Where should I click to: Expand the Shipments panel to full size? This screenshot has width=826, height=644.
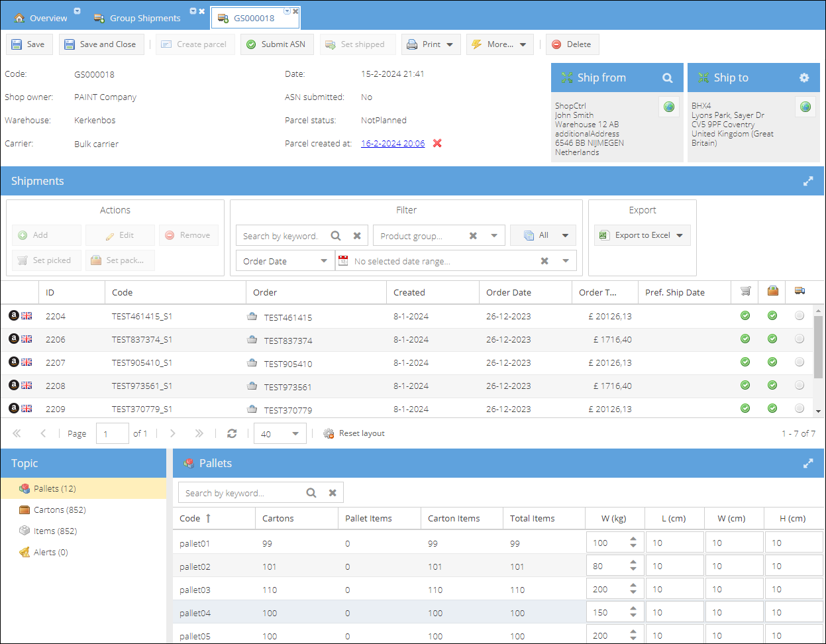tap(808, 182)
